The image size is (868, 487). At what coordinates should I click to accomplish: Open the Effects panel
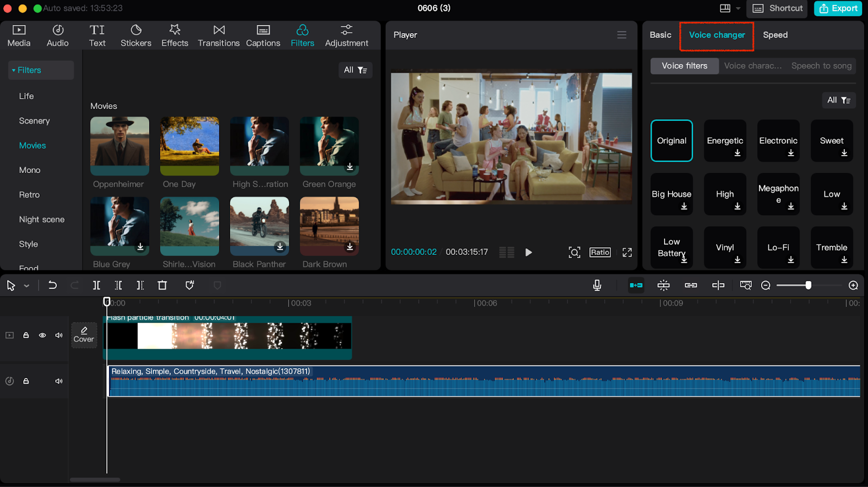(175, 36)
